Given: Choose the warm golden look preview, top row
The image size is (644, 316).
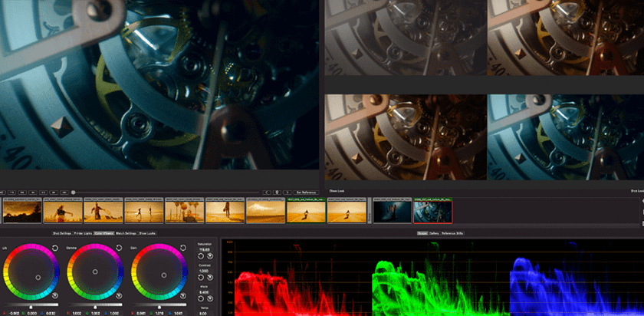Looking at the screenshot, I should 566,38.
